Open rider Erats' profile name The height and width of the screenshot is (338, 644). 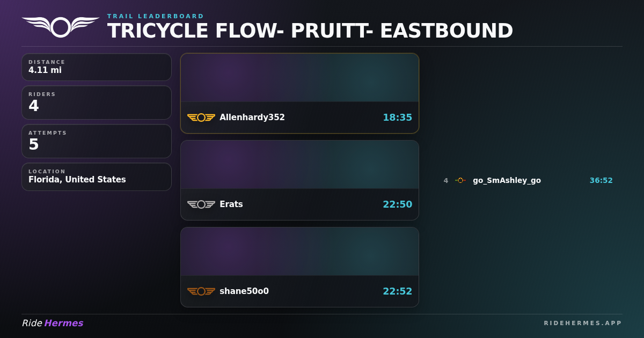pyautogui.click(x=231, y=204)
